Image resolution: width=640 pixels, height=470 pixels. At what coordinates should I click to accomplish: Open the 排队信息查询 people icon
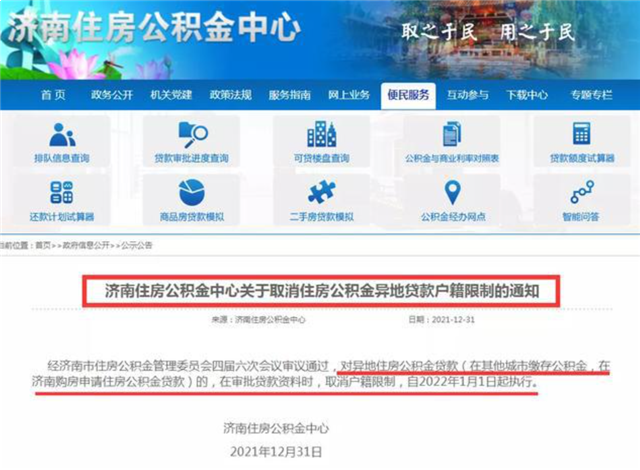tap(62, 135)
